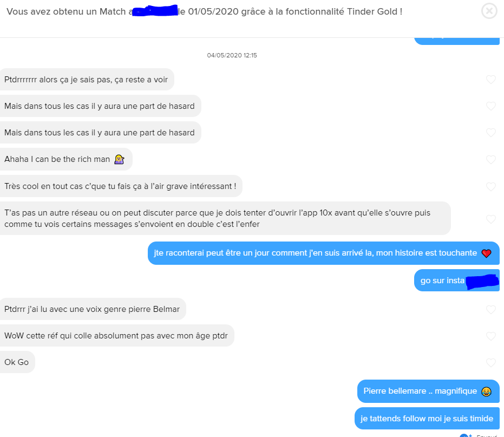Heart the 'T'as pas un autre réseau' message
Screen dimensions: 504x437
(x=491, y=219)
